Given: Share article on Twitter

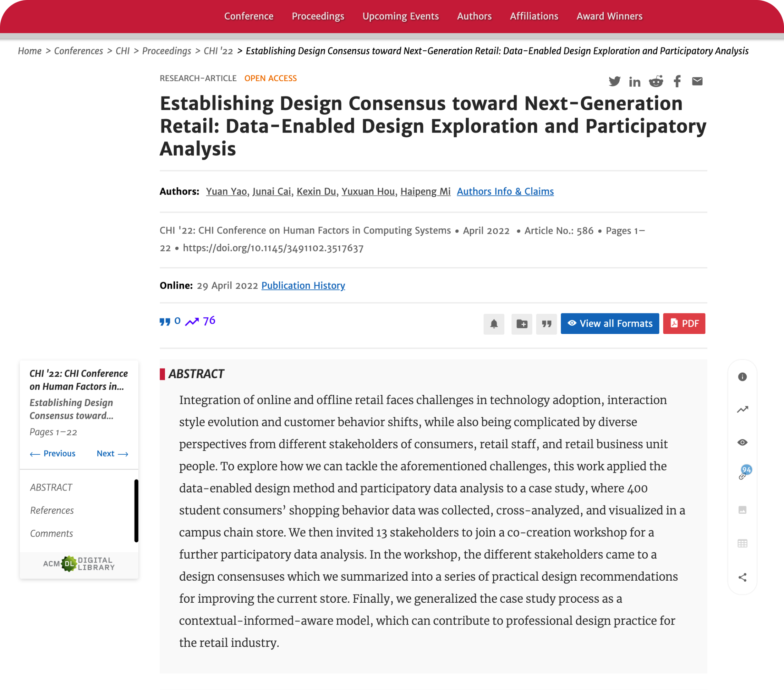Looking at the screenshot, I should click(614, 81).
